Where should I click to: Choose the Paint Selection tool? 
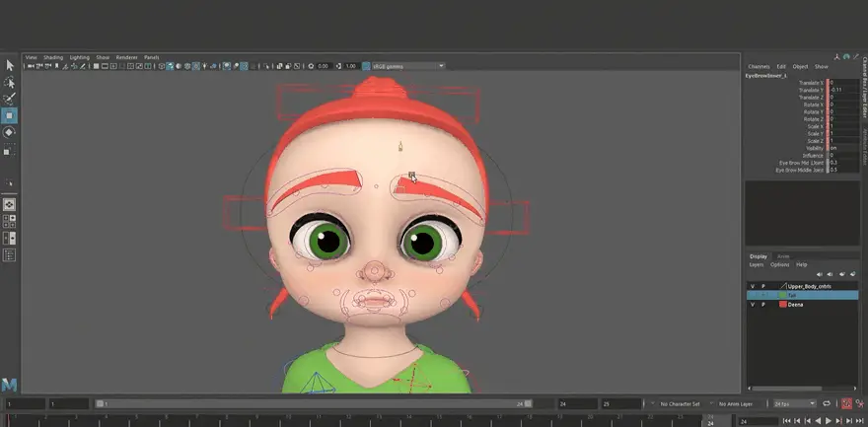click(10, 99)
